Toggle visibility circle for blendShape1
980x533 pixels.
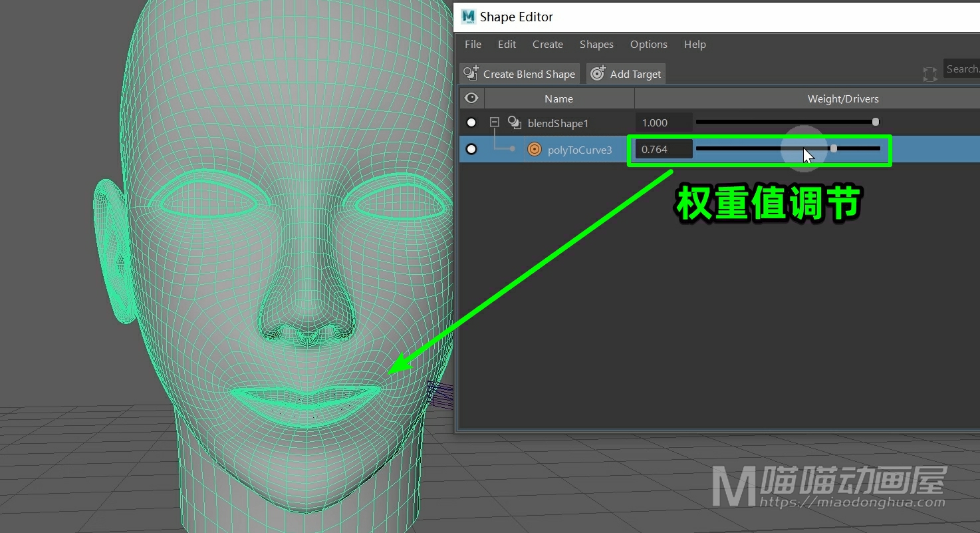tap(471, 122)
